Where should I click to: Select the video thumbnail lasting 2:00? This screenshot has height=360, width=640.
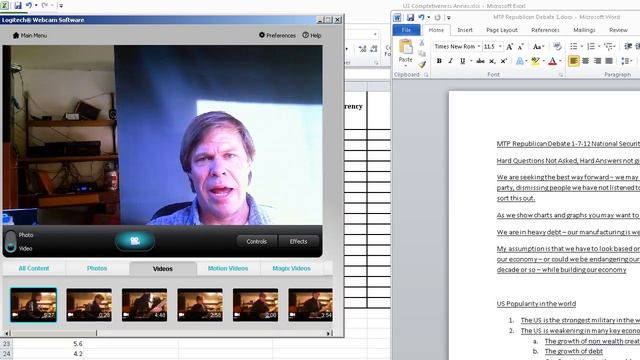256,305
